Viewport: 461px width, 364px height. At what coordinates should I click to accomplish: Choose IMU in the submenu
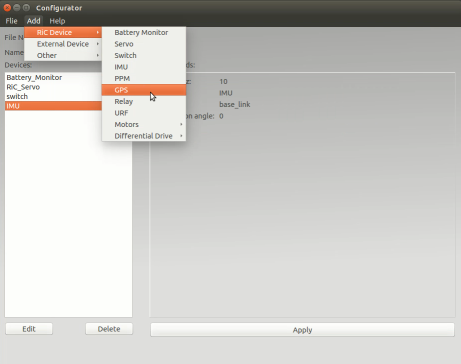click(x=144, y=67)
